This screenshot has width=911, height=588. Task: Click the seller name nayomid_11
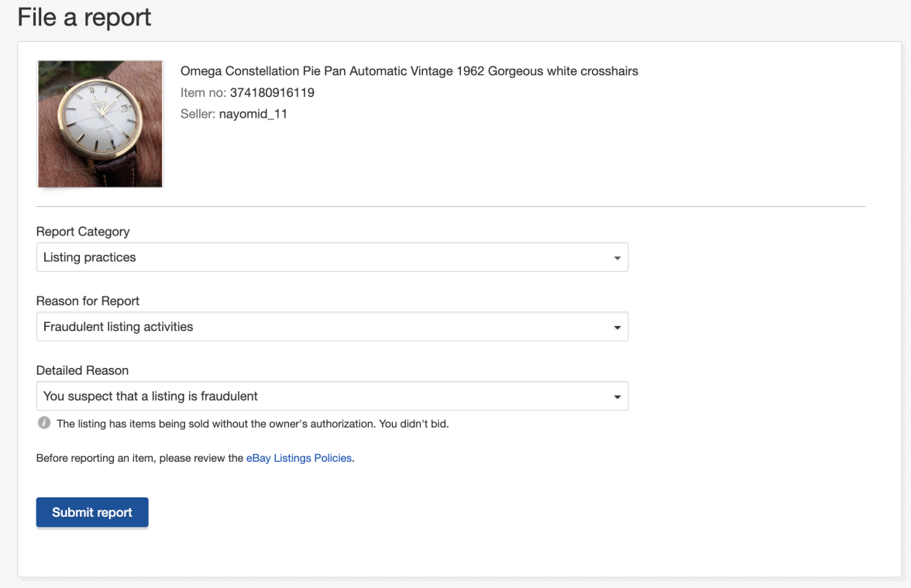pyautogui.click(x=253, y=114)
